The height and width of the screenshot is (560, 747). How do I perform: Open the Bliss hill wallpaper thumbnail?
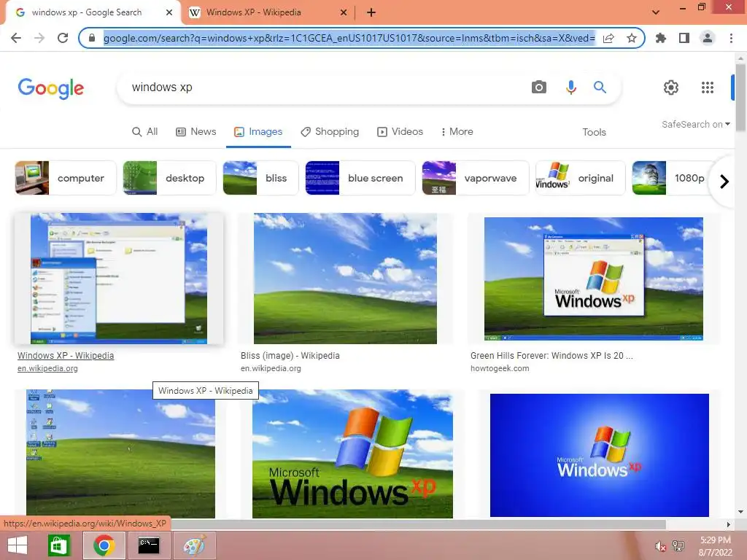coord(345,279)
